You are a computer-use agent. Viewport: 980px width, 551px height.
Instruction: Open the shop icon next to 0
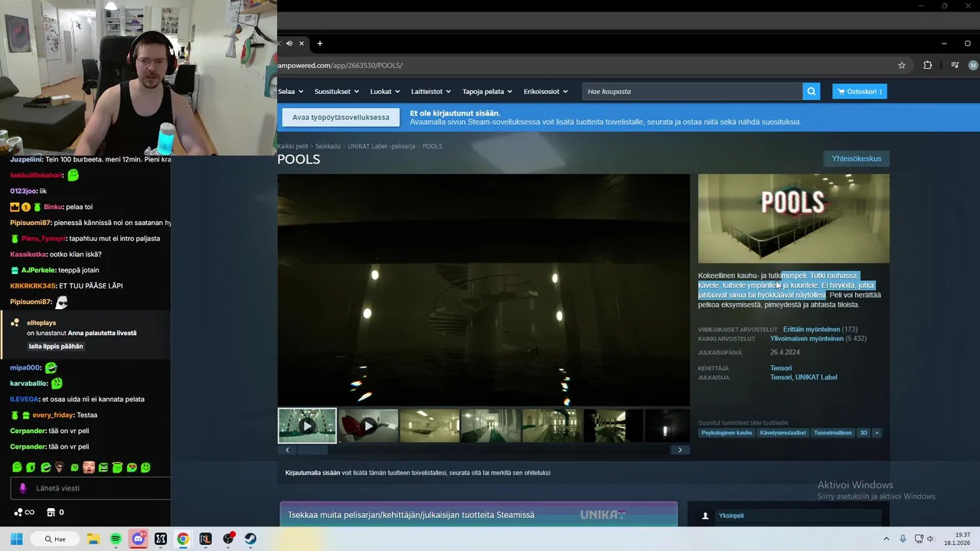coord(51,512)
